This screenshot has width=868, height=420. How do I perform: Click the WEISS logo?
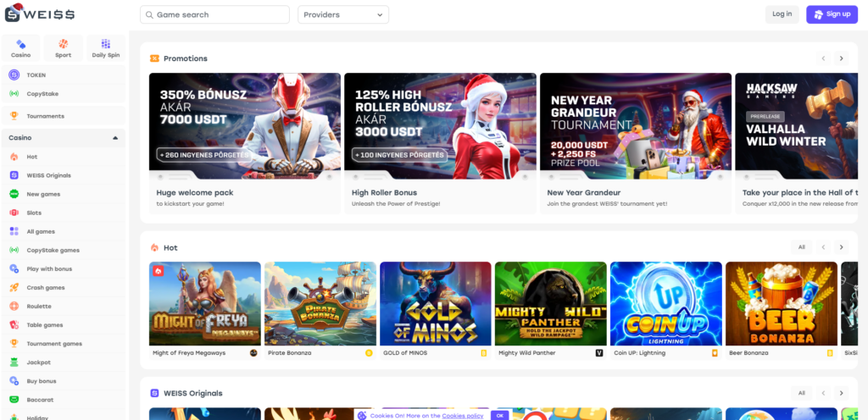(x=40, y=14)
